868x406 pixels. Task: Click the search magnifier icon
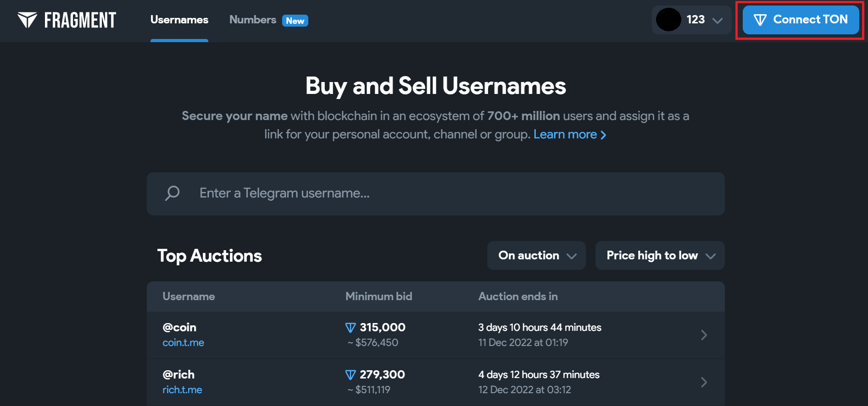tap(172, 193)
